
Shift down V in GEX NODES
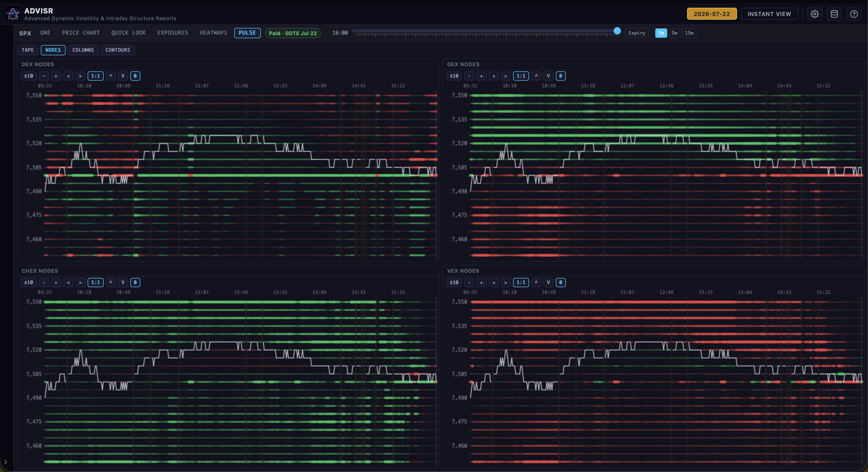pos(548,76)
